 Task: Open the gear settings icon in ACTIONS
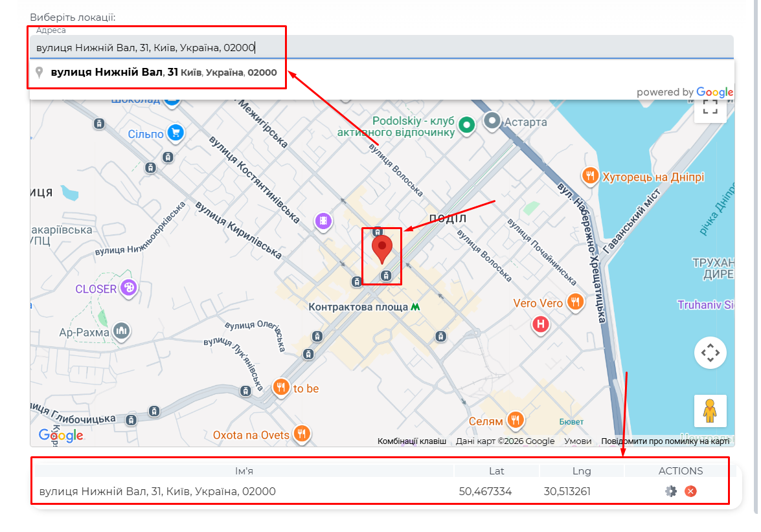pos(670,491)
